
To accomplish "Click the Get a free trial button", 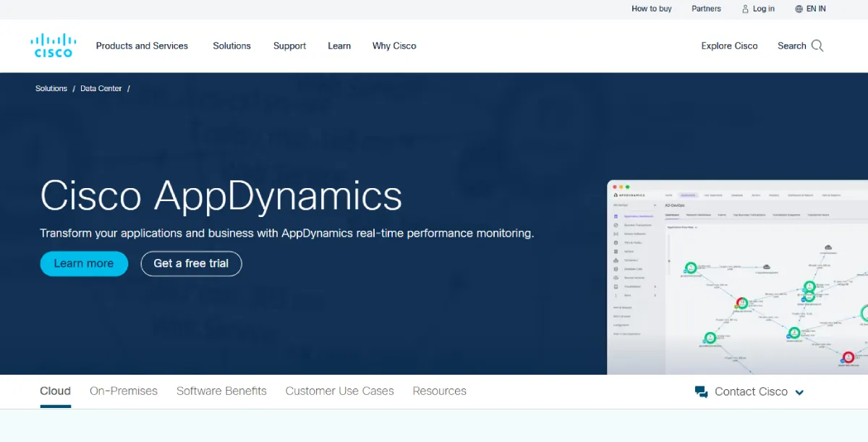I will pos(191,263).
